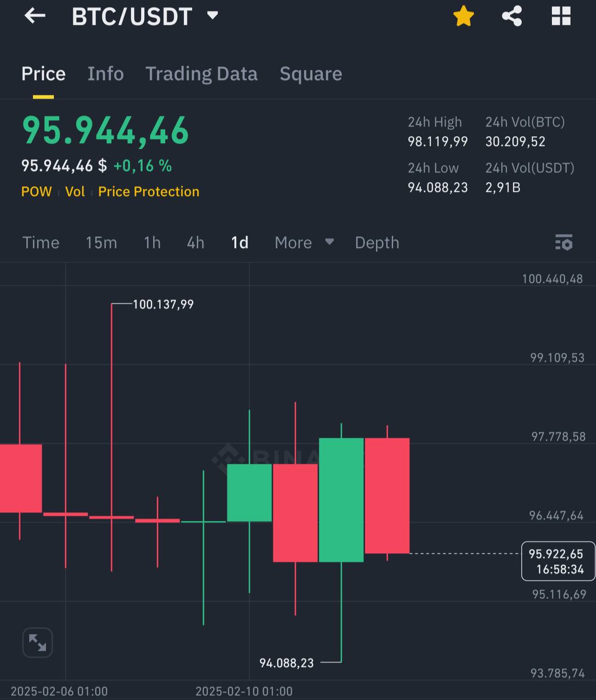Tap the 24h Vol(USDT) value 2,91B
This screenshot has width=596, height=700.
503,188
